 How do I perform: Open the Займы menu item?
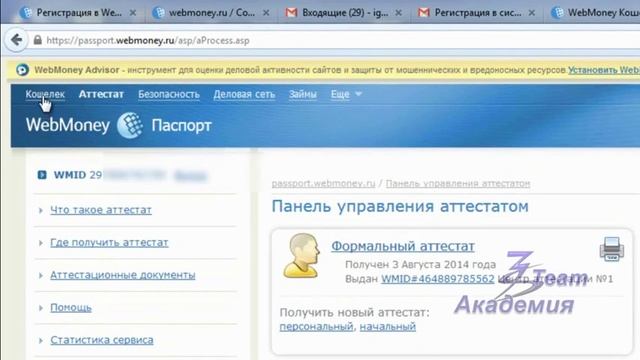click(302, 94)
